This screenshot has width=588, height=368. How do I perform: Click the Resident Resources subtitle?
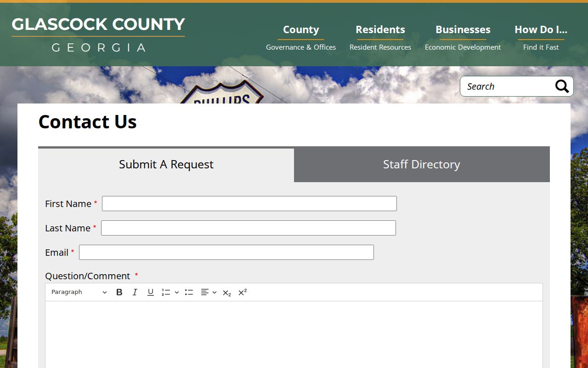(x=380, y=47)
